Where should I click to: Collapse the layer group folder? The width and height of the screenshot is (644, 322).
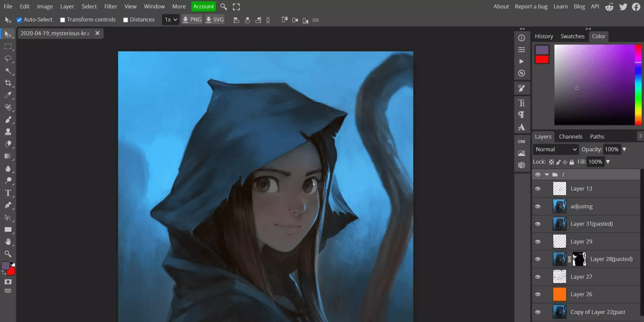[547, 174]
